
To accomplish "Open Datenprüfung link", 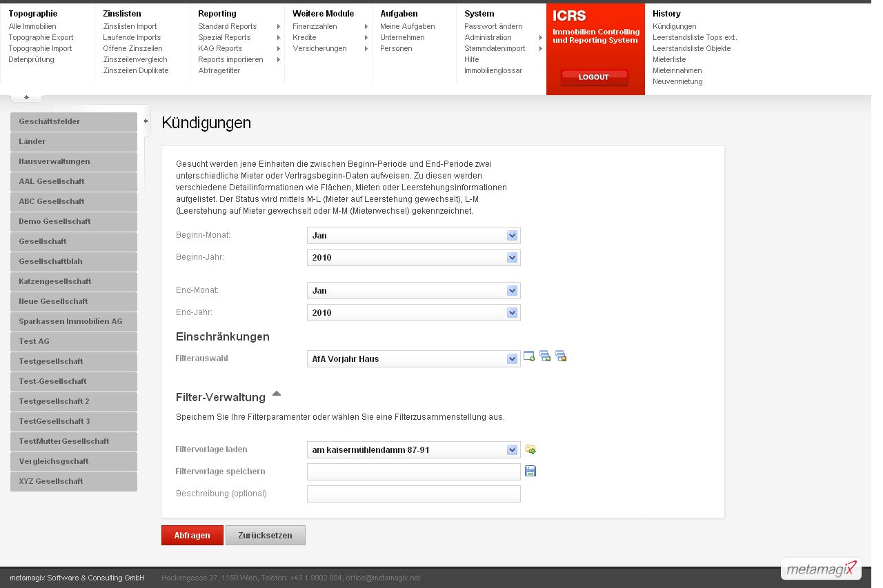I will (x=31, y=59).
